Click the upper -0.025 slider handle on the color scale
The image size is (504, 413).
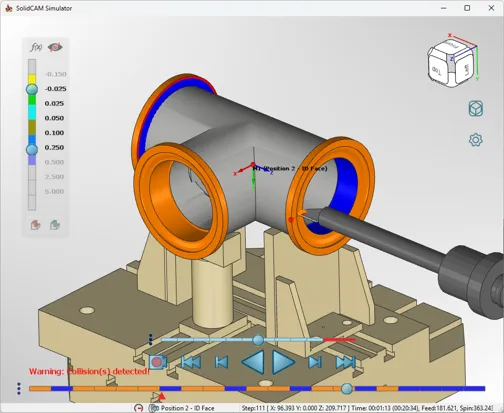[32, 89]
